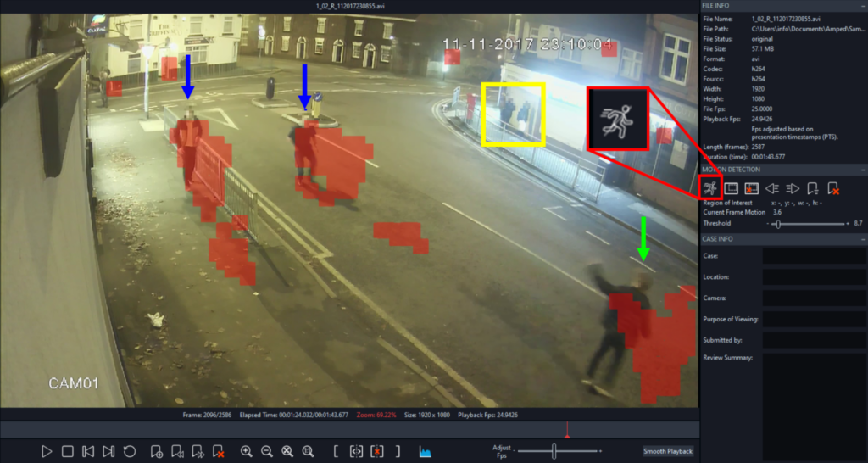Click the red Zoom: 69.22% status text
The width and height of the screenshot is (868, 463).
coord(376,415)
